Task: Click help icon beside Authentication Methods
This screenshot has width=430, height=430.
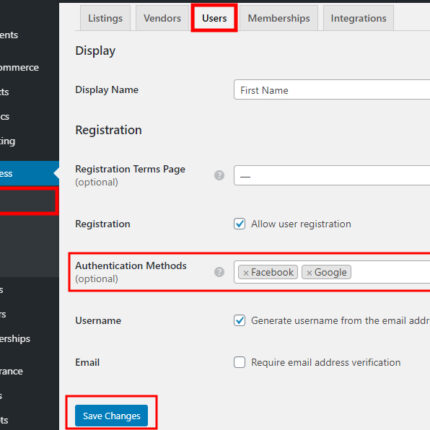Action: pos(219,272)
